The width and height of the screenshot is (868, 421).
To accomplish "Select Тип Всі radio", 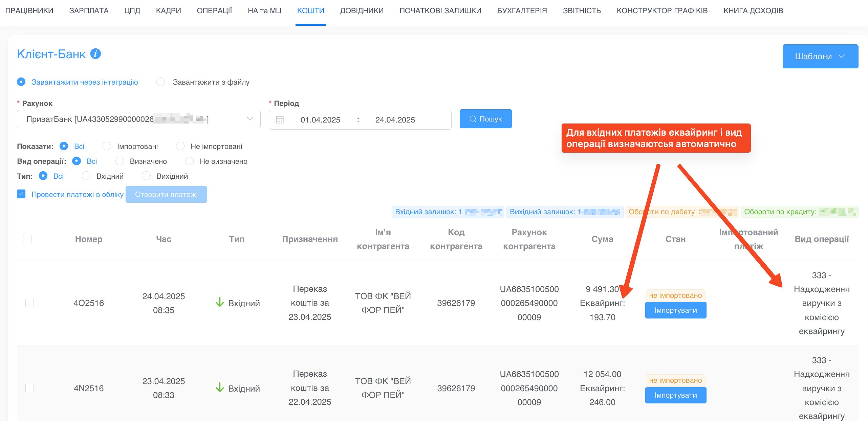I will pos(43,176).
